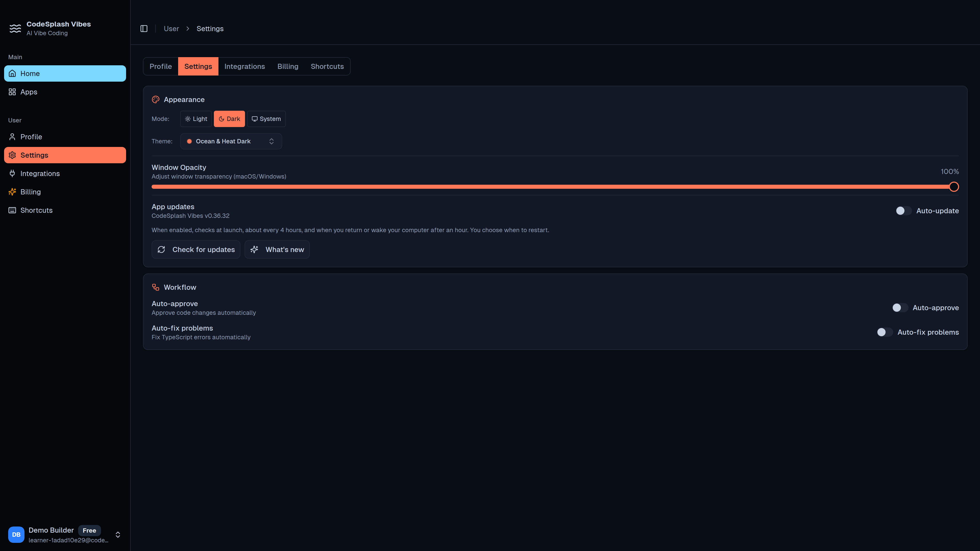Click the Home house icon in sidebar
Screen dimensions: 980x551
coord(12,73)
